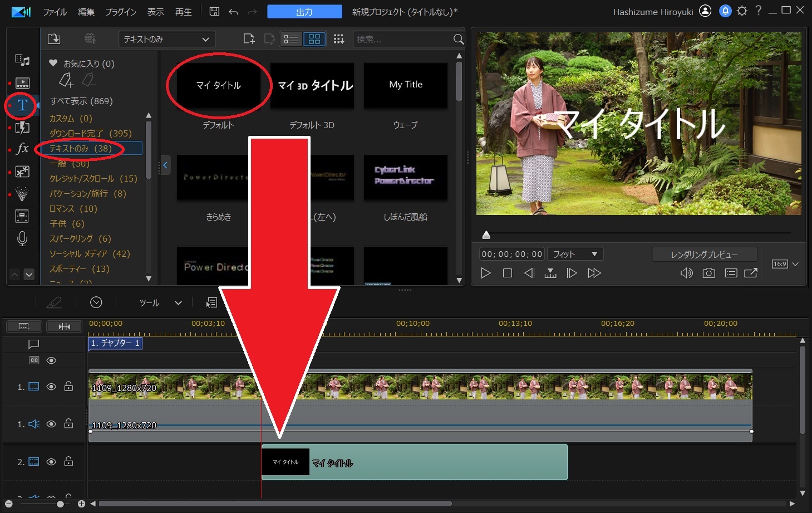The image size is (812, 513).
Task: Click the import media folder icon
Action: (x=54, y=39)
